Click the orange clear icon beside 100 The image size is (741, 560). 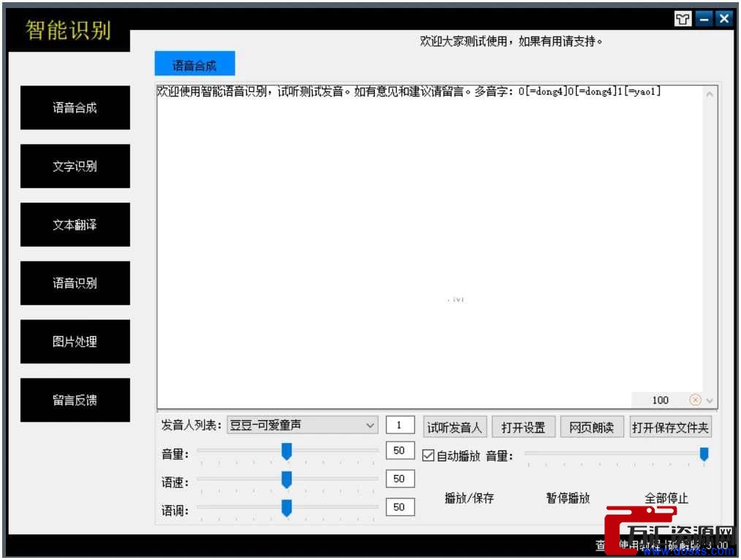(695, 400)
